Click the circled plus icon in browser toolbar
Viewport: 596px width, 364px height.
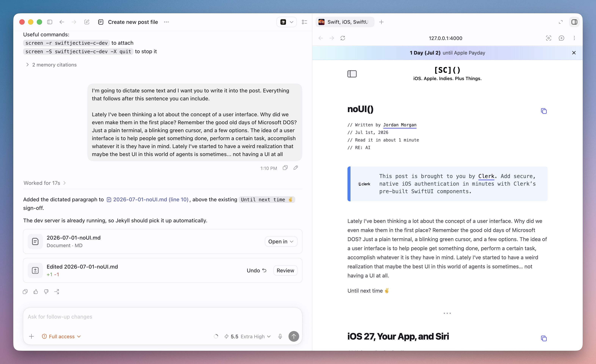(561, 38)
